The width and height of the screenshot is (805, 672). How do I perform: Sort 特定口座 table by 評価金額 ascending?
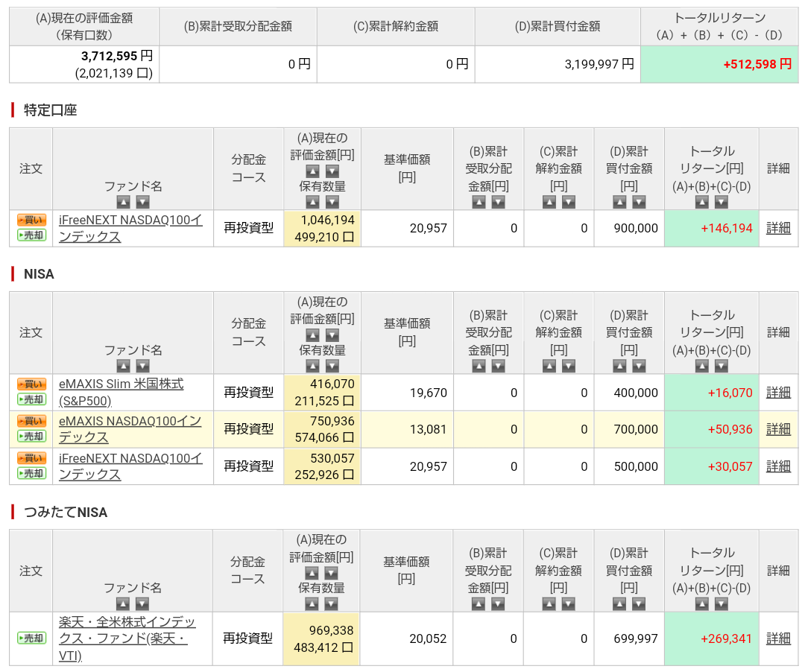[x=312, y=171]
